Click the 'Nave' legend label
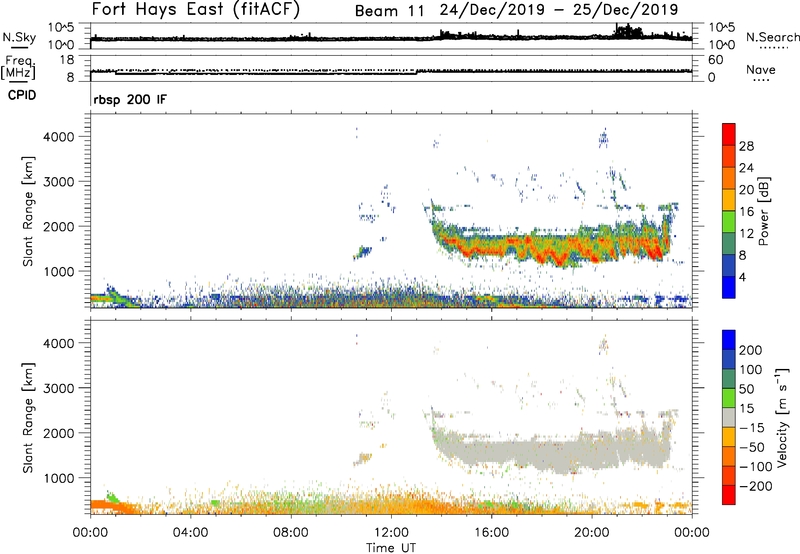 pyautogui.click(x=761, y=69)
